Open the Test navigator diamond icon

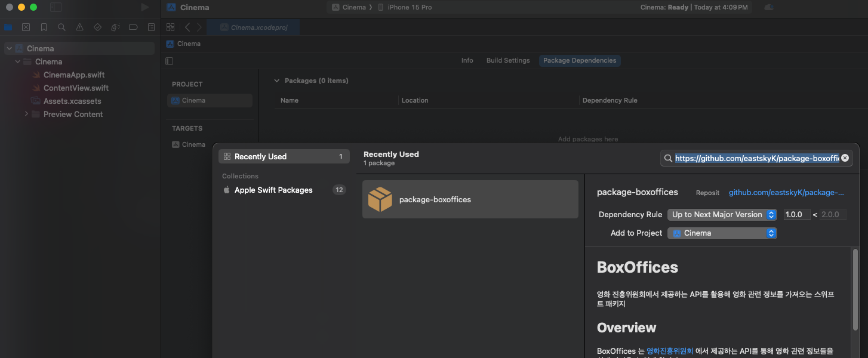point(97,27)
